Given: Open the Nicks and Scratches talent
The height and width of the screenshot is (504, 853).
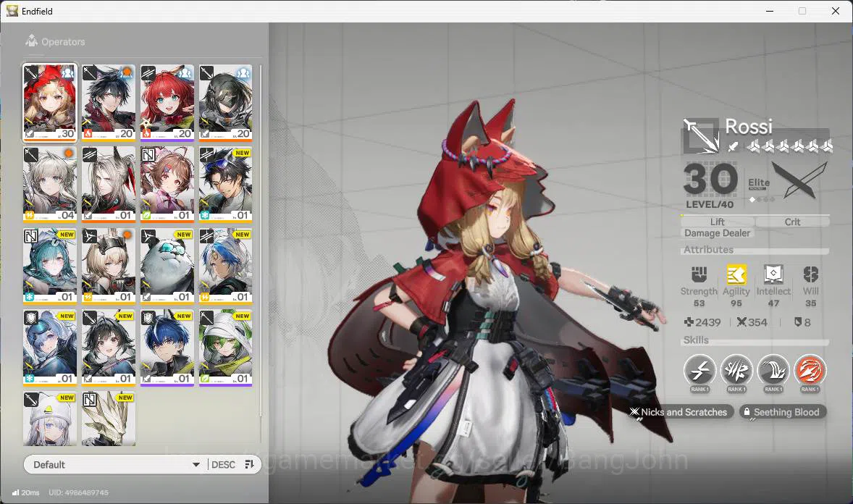Looking at the screenshot, I should 681,412.
